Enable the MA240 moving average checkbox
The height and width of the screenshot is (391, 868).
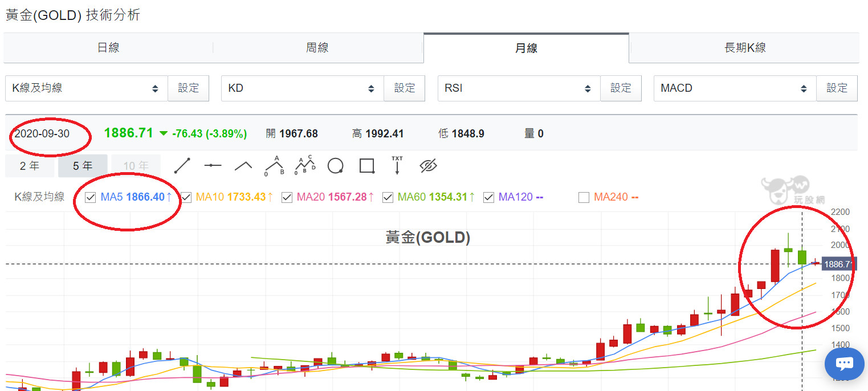(584, 197)
